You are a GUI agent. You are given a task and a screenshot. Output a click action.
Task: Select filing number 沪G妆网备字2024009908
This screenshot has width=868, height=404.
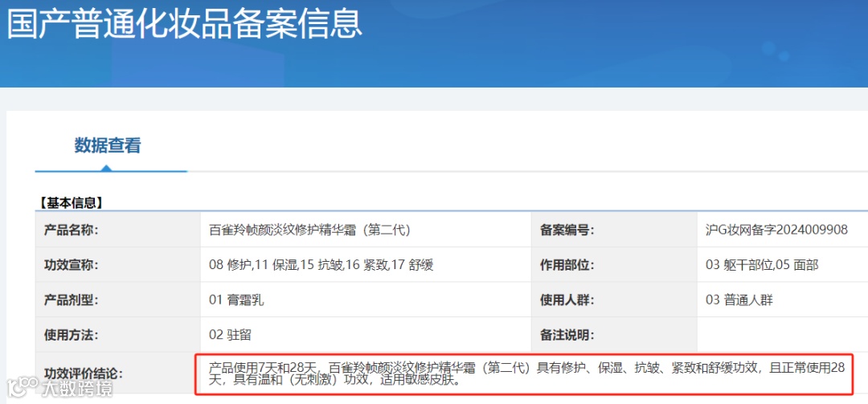776,231
